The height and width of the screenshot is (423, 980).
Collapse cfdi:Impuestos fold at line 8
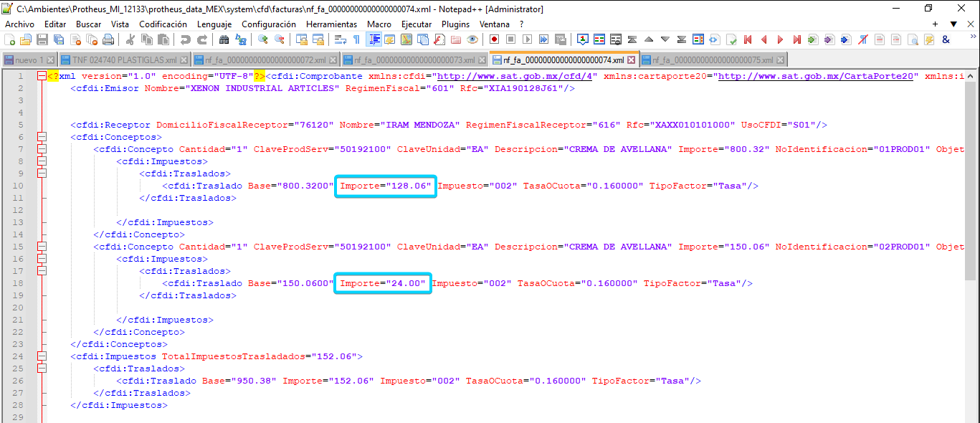[x=42, y=161]
